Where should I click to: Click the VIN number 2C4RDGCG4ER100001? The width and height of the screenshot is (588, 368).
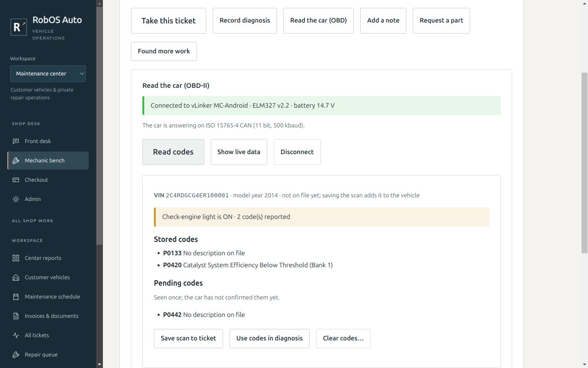point(197,195)
